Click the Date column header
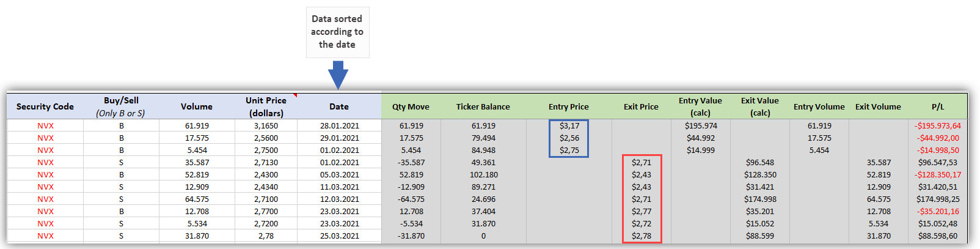 (x=339, y=106)
